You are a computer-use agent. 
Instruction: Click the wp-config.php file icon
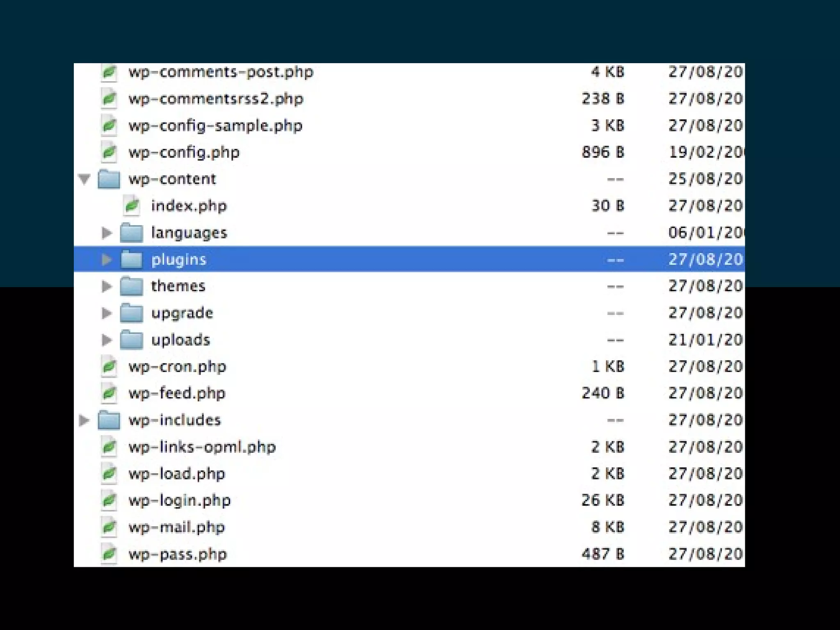pyautogui.click(x=109, y=152)
